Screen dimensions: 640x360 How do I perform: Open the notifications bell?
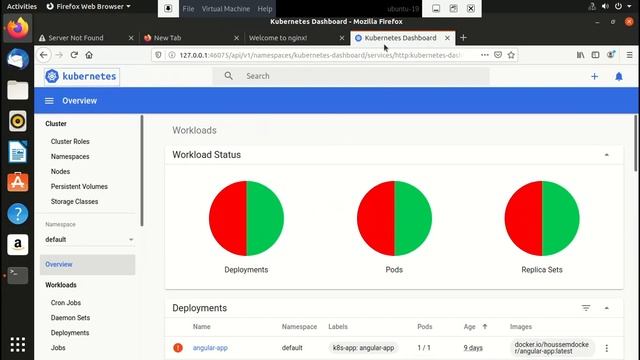pyautogui.click(x=619, y=76)
